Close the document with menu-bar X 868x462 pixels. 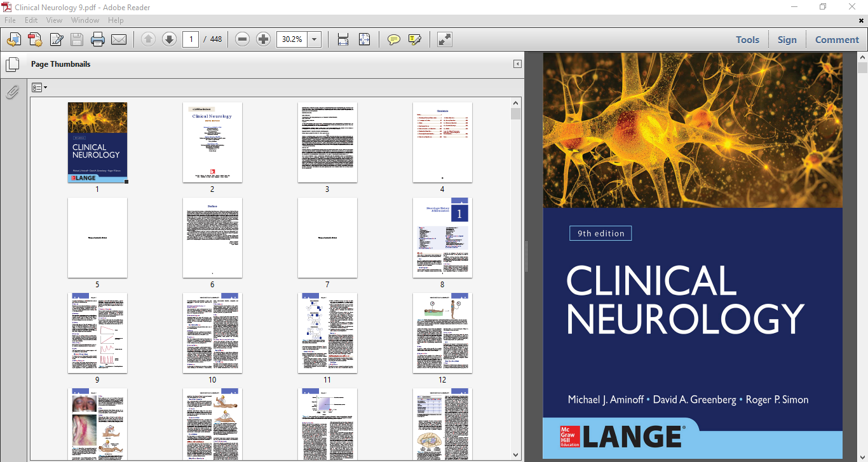point(862,20)
